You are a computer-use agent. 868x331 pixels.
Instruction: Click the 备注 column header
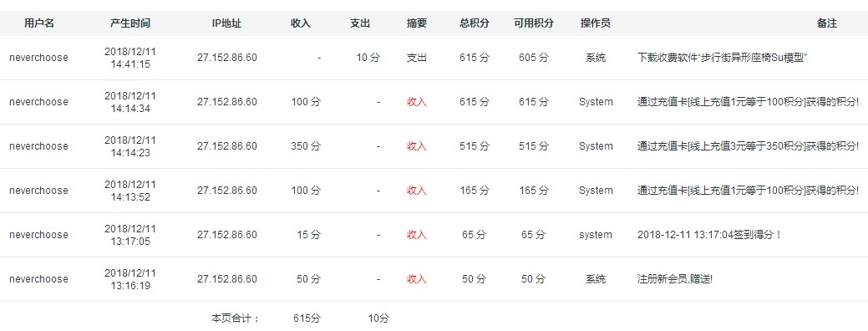tap(827, 23)
